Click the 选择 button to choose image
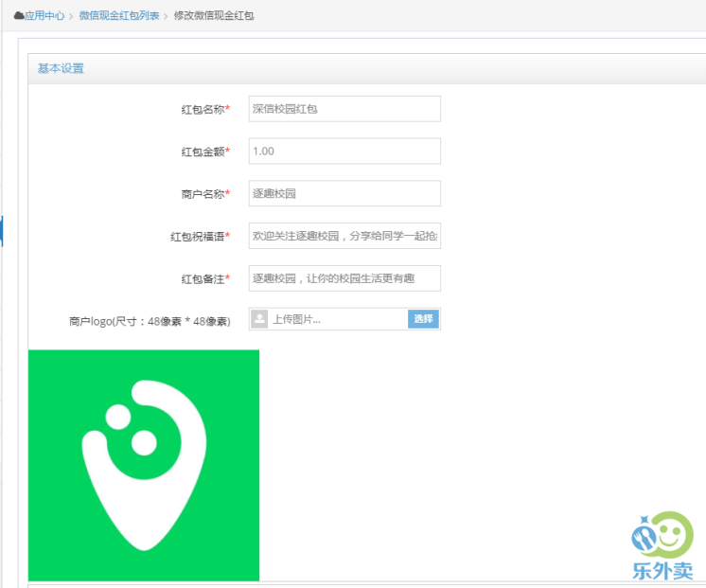 click(423, 319)
